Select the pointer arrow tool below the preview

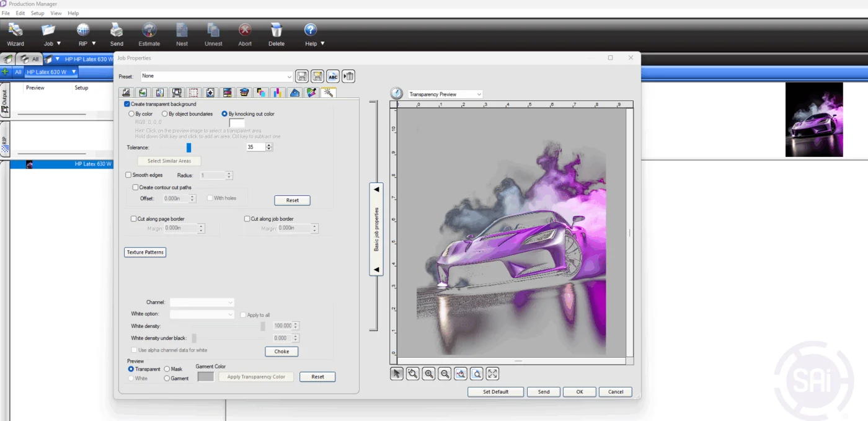[397, 373]
